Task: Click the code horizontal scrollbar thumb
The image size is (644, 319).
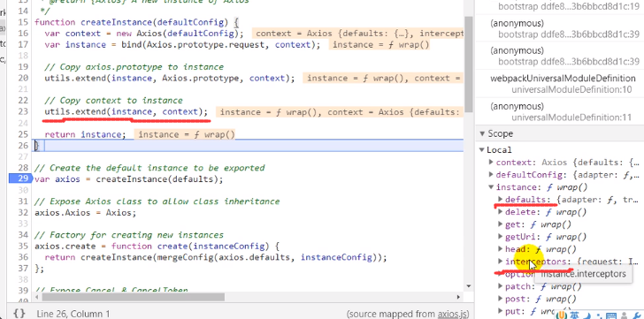Action: [133, 297]
